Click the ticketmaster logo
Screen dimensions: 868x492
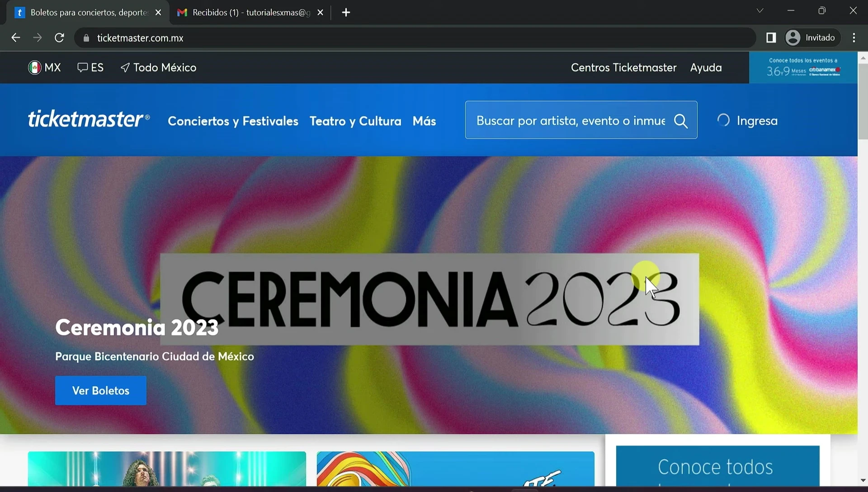[x=89, y=119]
